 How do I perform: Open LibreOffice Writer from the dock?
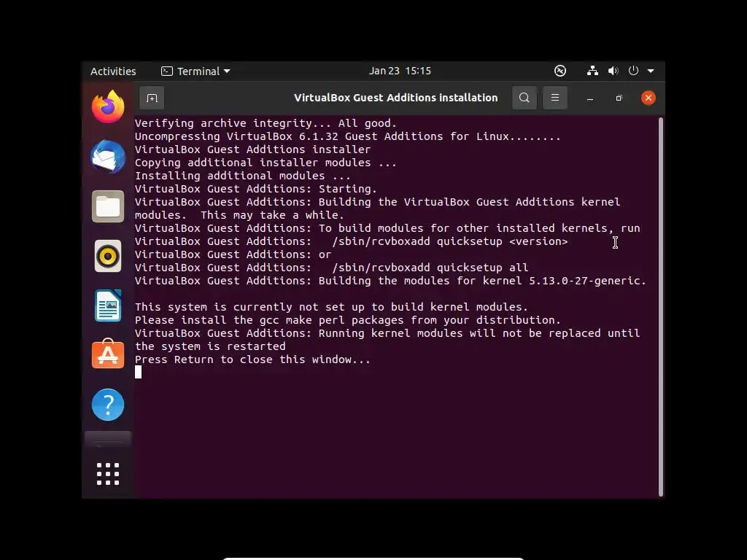[x=108, y=306]
